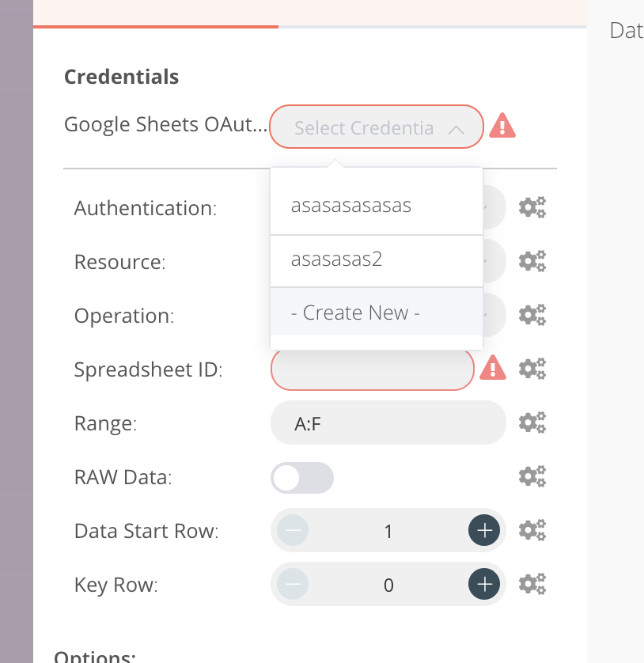Open parameter options gear for Operation
The image size is (644, 663).
pos(532,314)
